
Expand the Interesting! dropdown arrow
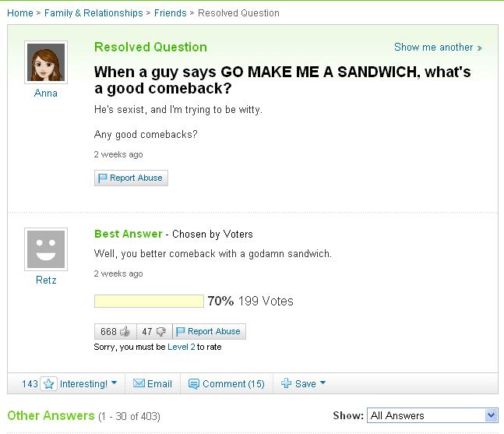[x=114, y=384]
